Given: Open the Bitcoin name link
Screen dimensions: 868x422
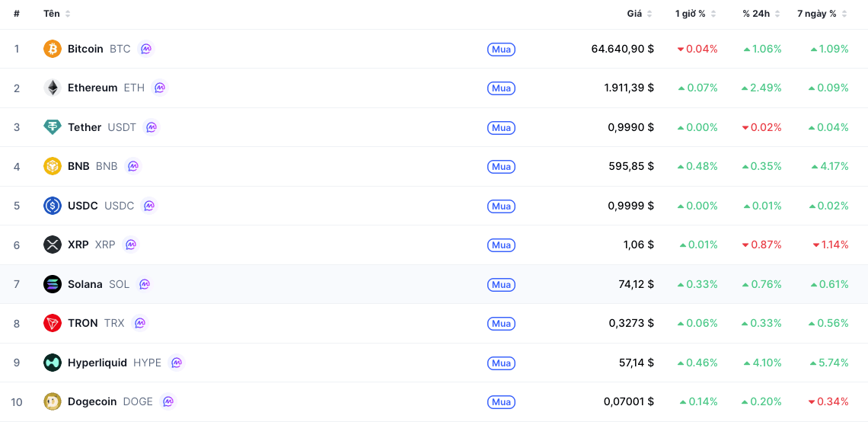Looking at the screenshot, I should coord(85,49).
